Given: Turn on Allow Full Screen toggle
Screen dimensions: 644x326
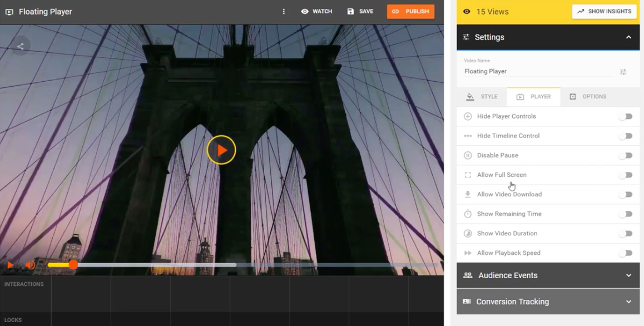Looking at the screenshot, I should point(626,175).
